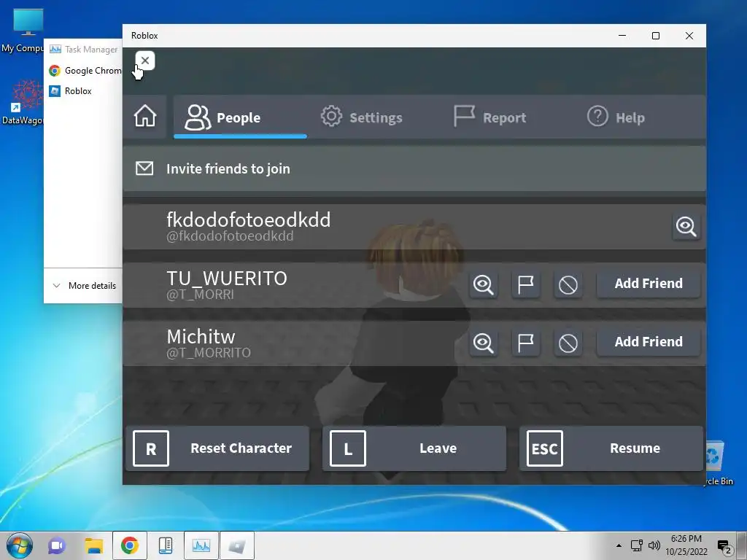Screen dimensions: 747x560
Task: Block player TU_WUERITO
Action: click(x=568, y=285)
